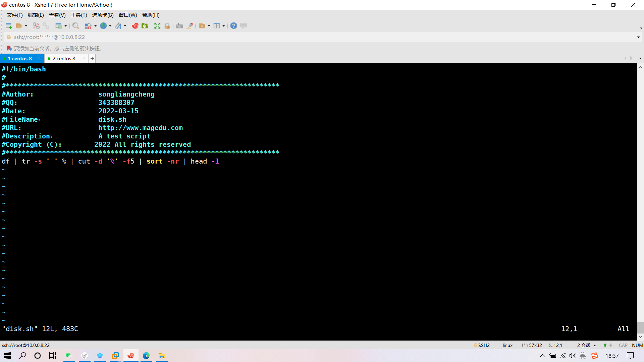Expand the address bar history dropdown
The width and height of the screenshot is (644, 362).
(x=638, y=37)
